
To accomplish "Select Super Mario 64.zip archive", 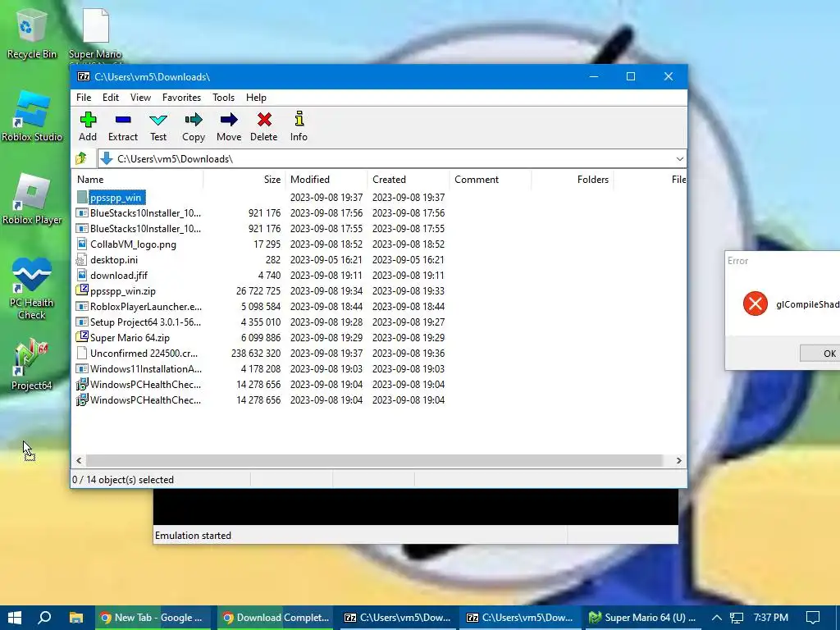I will [x=260, y=337].
